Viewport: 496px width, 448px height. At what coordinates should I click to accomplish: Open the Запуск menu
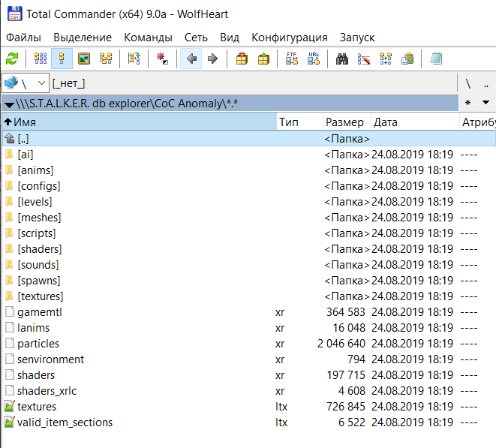357,38
